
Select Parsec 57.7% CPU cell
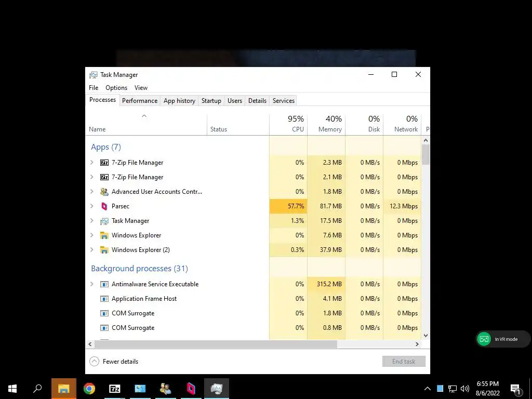(x=288, y=206)
